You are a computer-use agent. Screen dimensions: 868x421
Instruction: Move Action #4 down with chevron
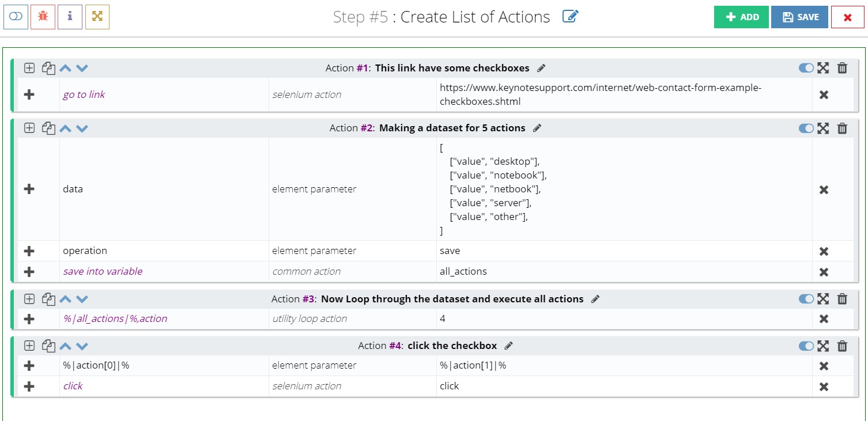click(82, 346)
